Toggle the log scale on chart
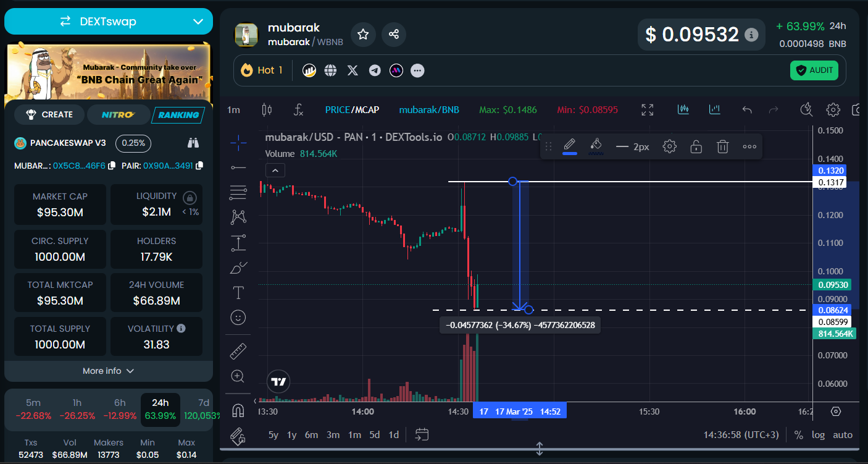Image resolution: width=868 pixels, height=464 pixels. pos(818,435)
